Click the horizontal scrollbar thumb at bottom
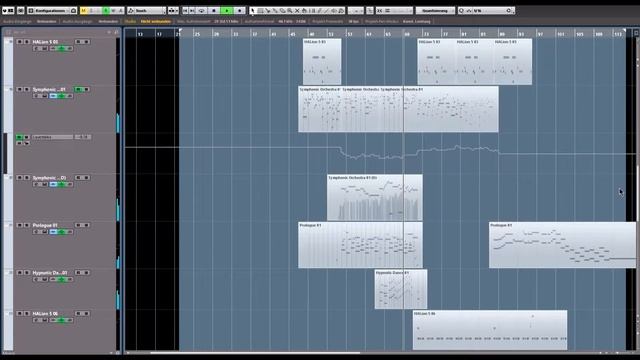 [255, 353]
